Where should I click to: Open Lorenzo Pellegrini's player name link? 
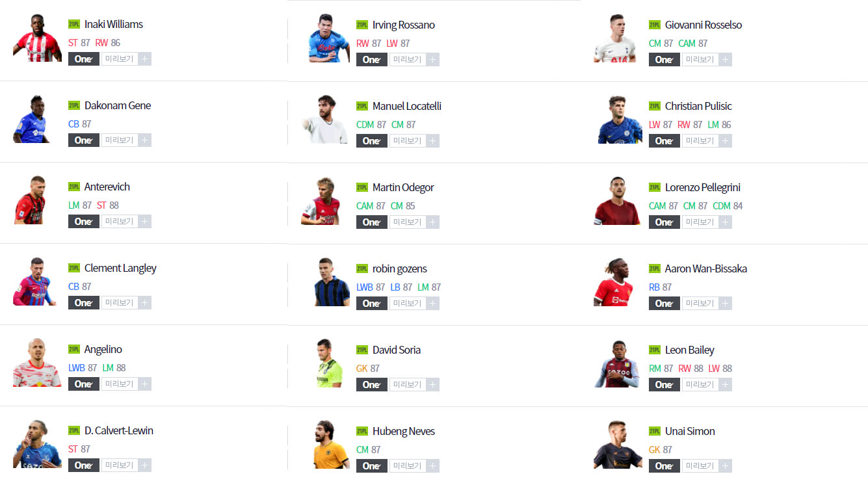pos(703,187)
